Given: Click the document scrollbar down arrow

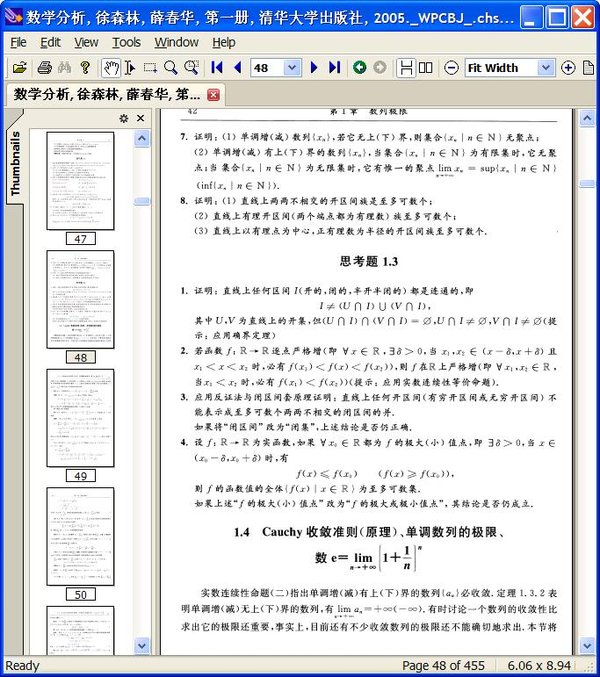Looking at the screenshot, I should tap(587, 646).
